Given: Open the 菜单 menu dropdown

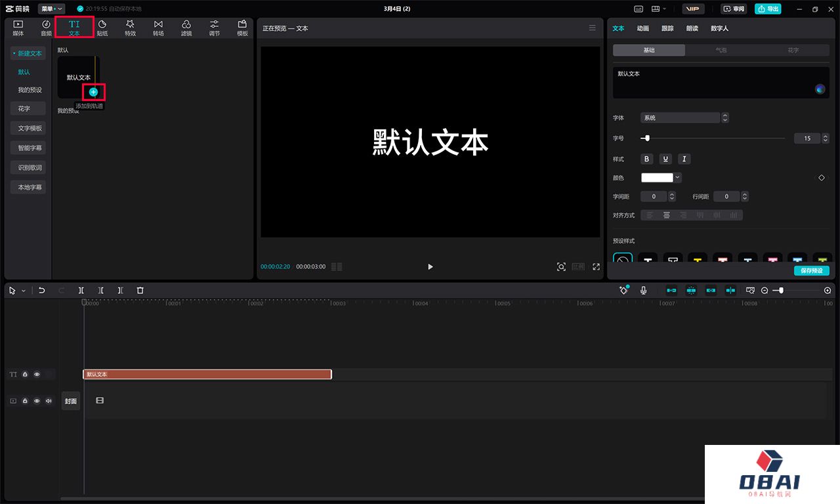Looking at the screenshot, I should [51, 9].
